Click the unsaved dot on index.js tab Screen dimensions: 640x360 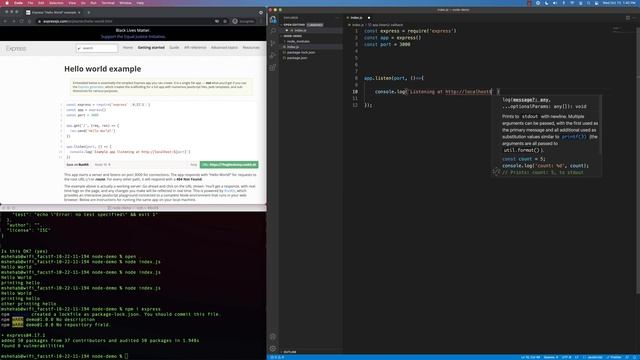tap(369, 18)
